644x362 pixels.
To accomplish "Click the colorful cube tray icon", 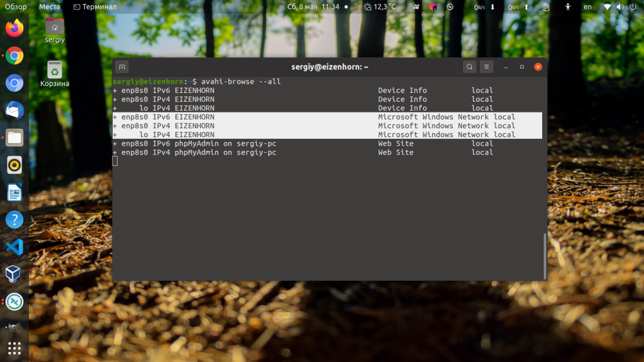I will 433,6.
